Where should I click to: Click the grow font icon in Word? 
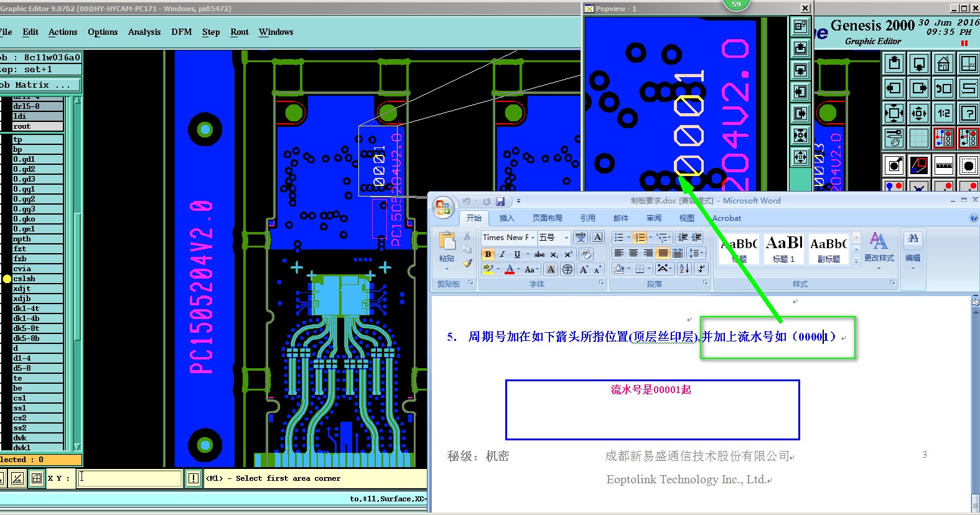[584, 269]
